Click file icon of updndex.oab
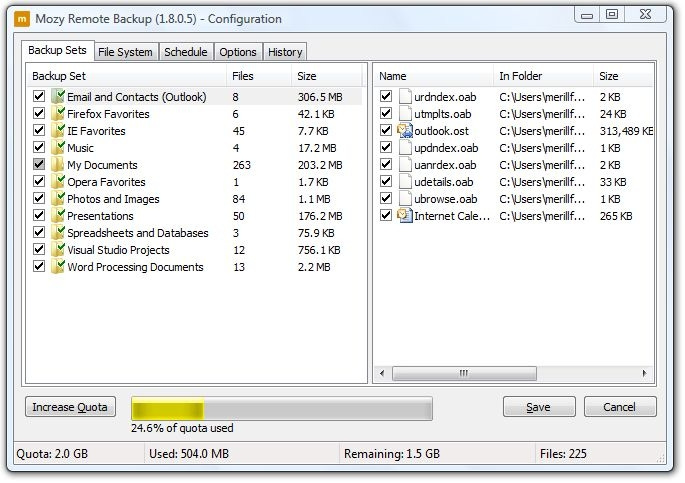Screen dimensions: 685x483 click(x=405, y=148)
